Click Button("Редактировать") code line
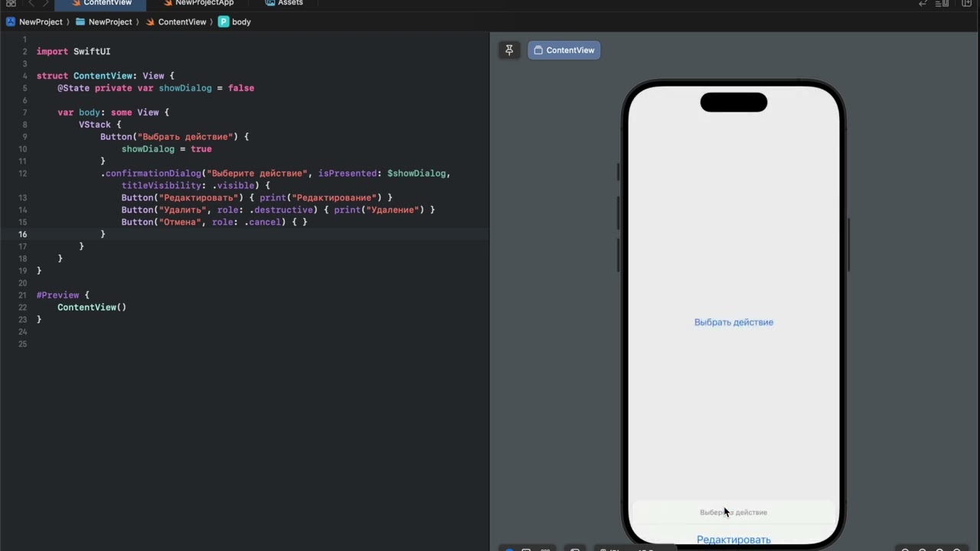The width and height of the screenshot is (980, 551). click(256, 198)
